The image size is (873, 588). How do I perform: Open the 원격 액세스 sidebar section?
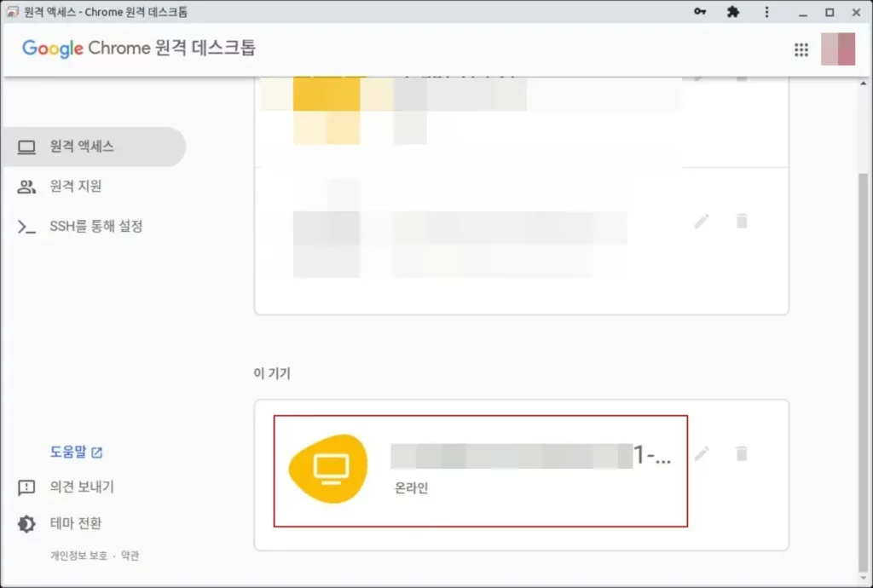click(94, 147)
